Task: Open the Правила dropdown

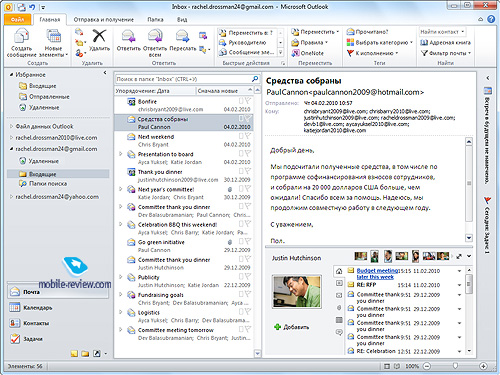Action: 309,43
